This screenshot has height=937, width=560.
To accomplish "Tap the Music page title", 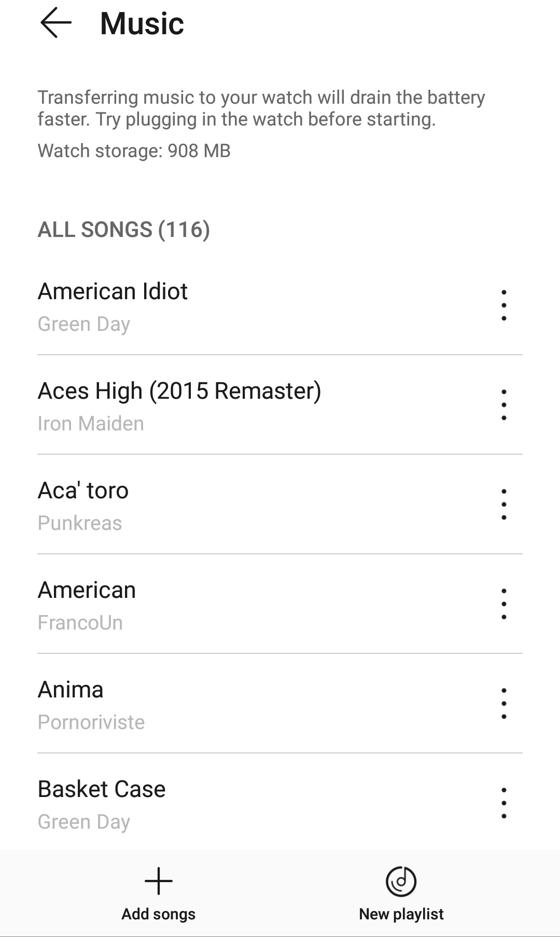I will pyautogui.click(x=142, y=24).
